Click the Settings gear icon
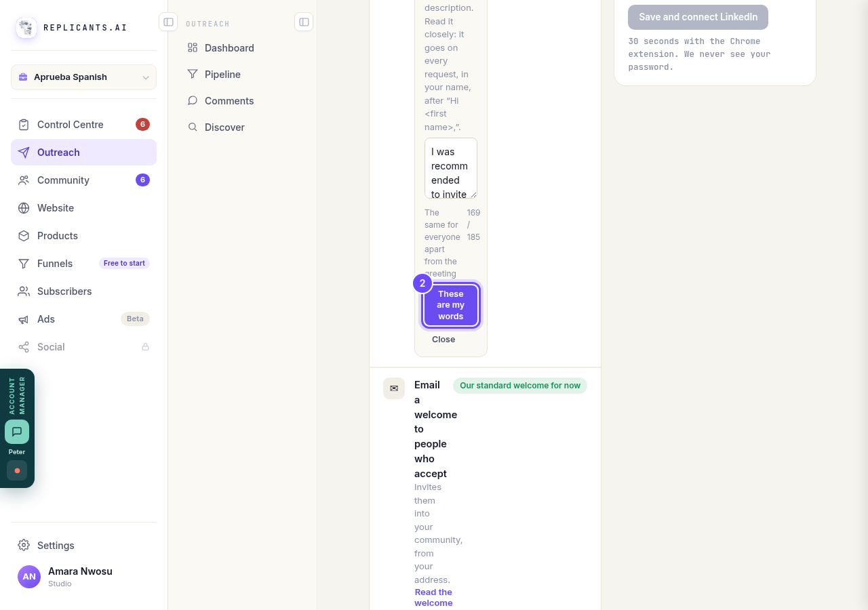The height and width of the screenshot is (610, 868). 24,546
